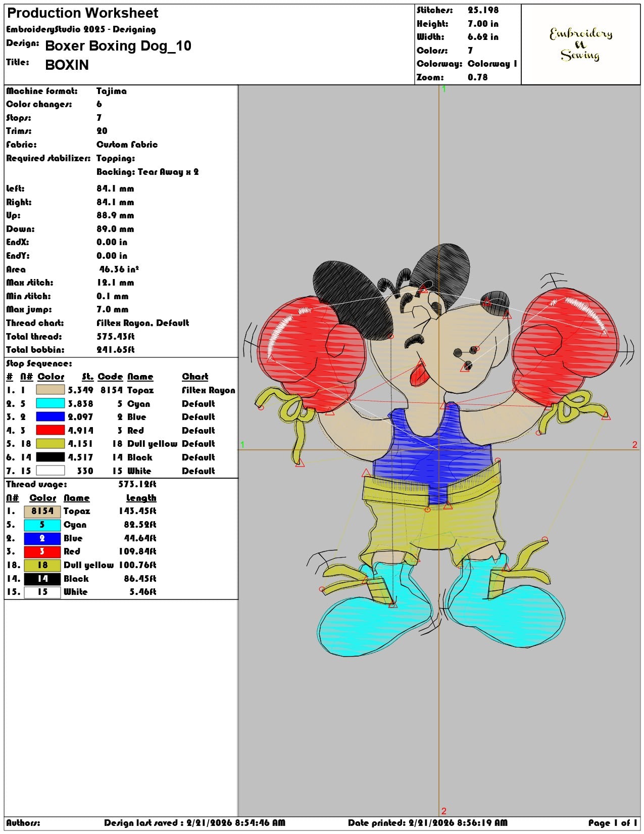Click the Date printed timestamp
This screenshot has width=644, height=834.
click(x=428, y=823)
